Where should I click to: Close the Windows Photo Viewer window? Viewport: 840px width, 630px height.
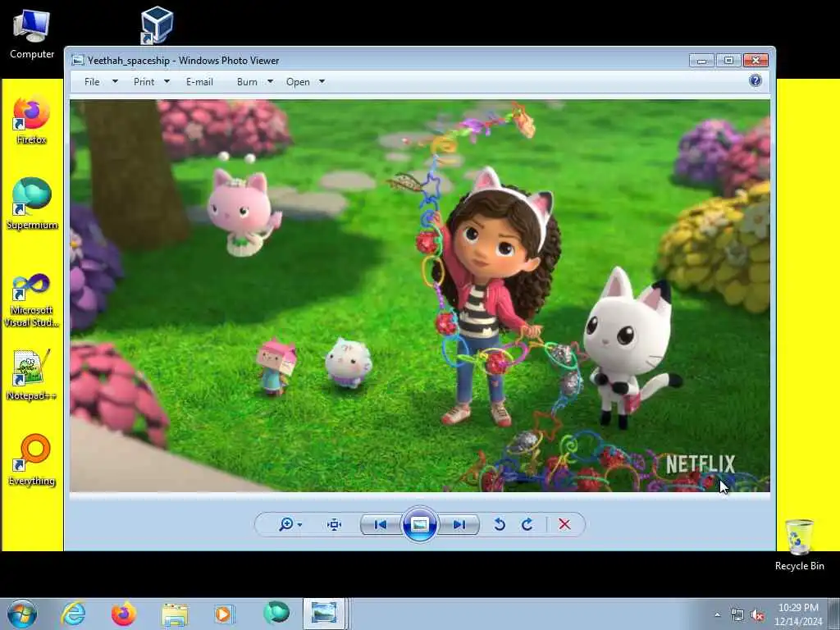756,61
